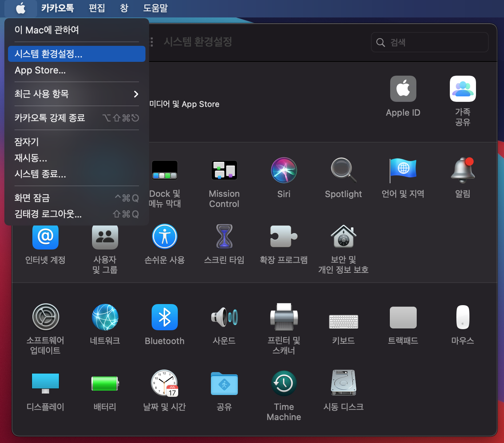This screenshot has width=504, height=443.
Task: Select 화면 잠금 lock screen item
Action: pyautogui.click(x=76, y=198)
